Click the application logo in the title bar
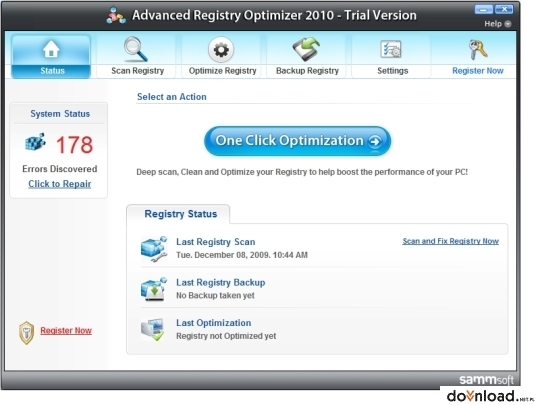Viewport: 540px width, 405px height. [x=116, y=15]
